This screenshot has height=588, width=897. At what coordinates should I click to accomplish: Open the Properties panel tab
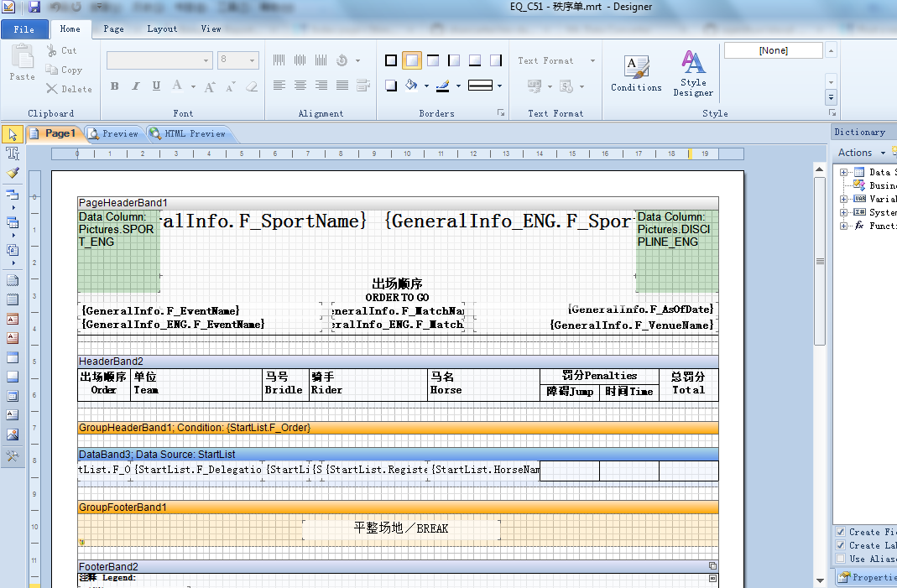[x=865, y=578]
